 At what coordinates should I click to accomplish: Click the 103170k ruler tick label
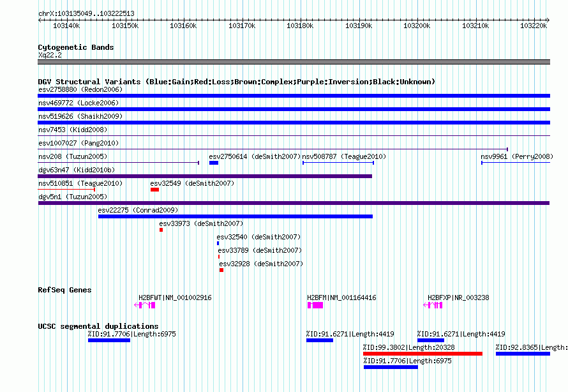tap(242, 26)
